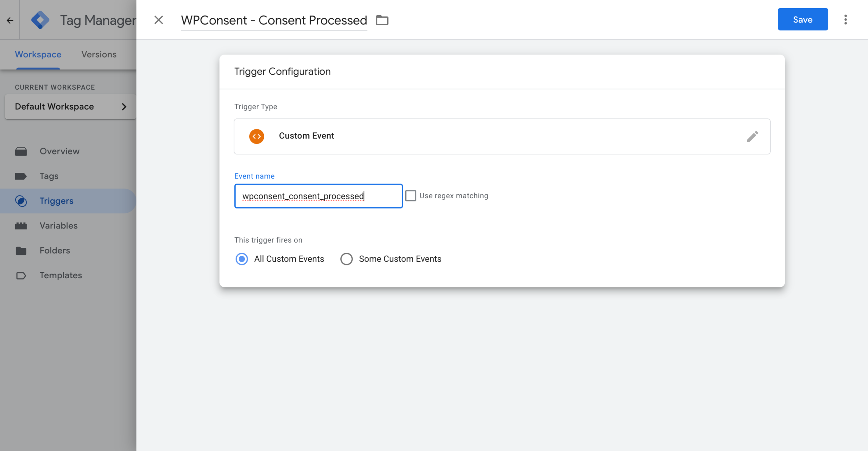868x451 pixels.
Task: Open the Templates section
Action: coord(21,275)
